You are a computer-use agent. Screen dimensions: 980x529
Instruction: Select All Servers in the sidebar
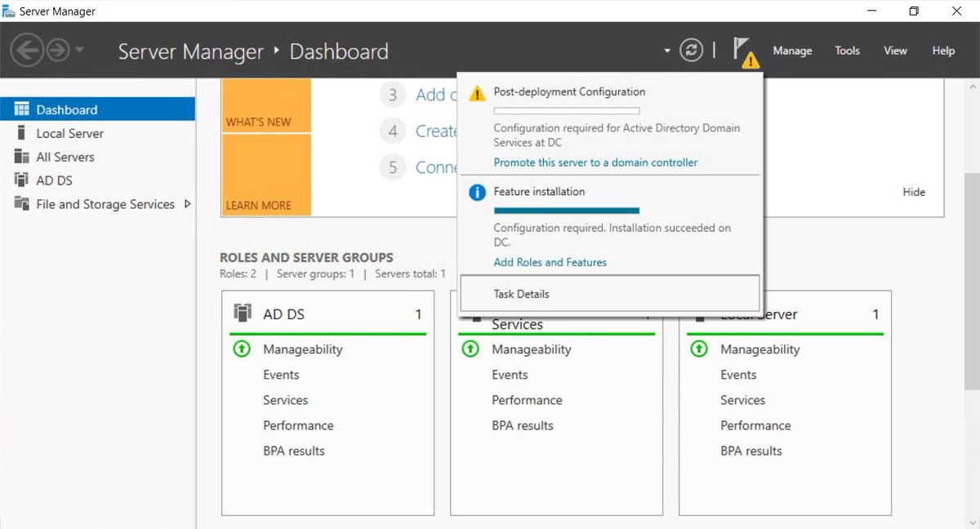pyautogui.click(x=97, y=157)
